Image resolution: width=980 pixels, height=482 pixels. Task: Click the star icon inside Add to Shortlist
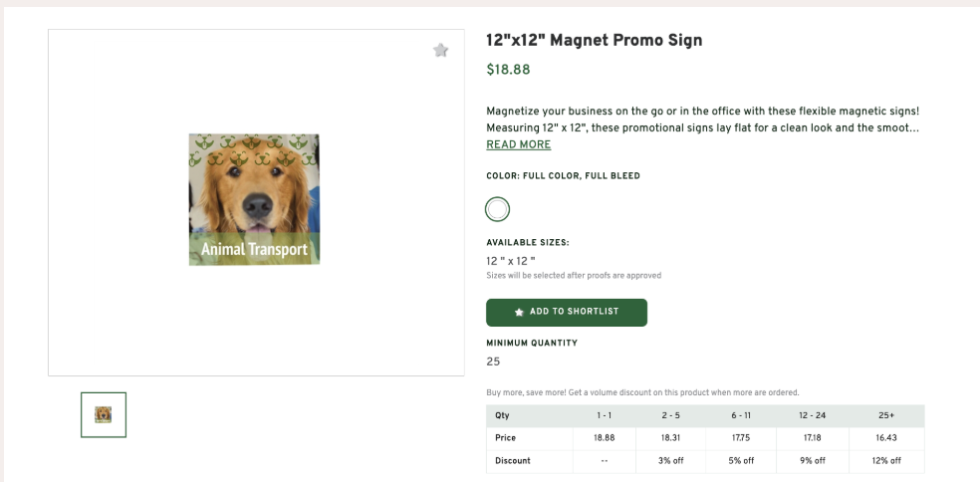(x=520, y=312)
